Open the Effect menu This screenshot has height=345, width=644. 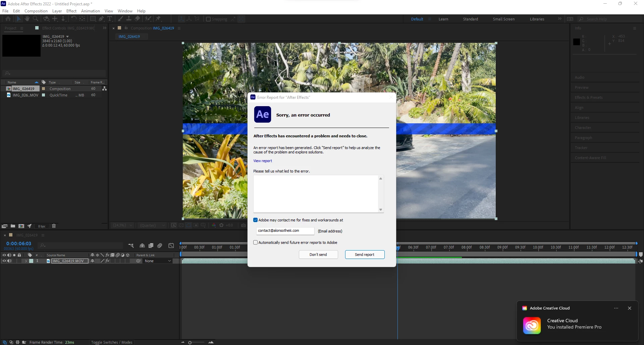tap(71, 11)
